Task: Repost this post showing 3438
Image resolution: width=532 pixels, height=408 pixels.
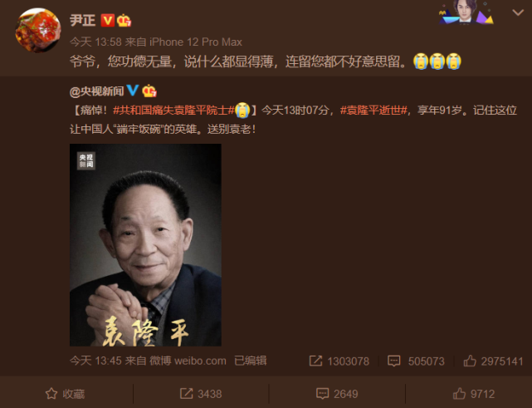Action: (x=201, y=394)
